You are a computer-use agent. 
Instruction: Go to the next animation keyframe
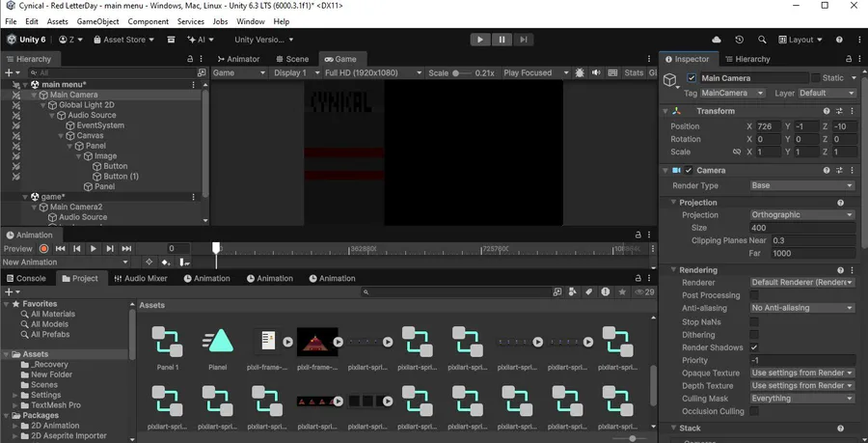point(110,249)
